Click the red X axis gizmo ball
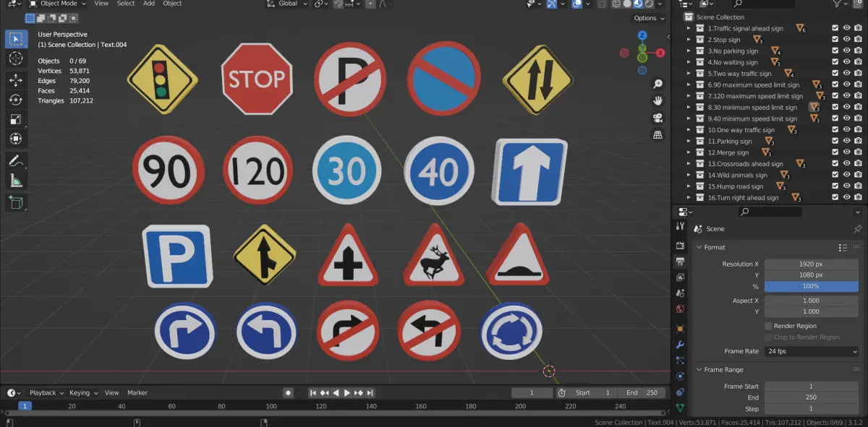This screenshot has width=868, height=427. (660, 53)
